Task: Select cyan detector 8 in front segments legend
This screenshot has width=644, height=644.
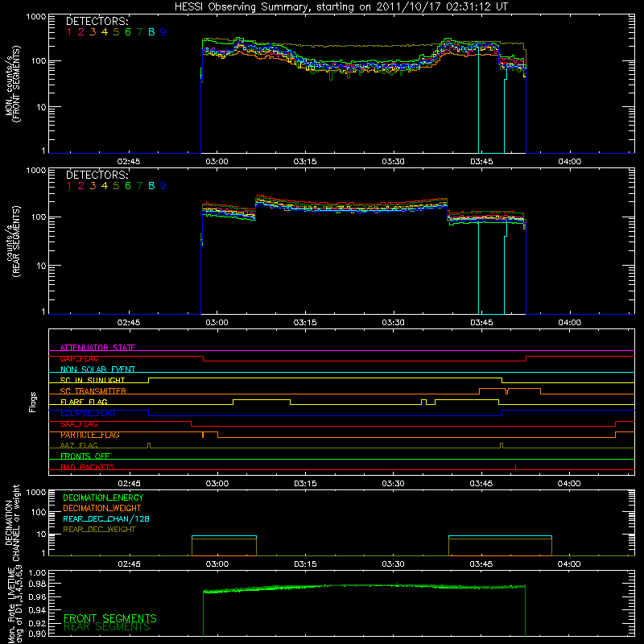Action: 151,32
